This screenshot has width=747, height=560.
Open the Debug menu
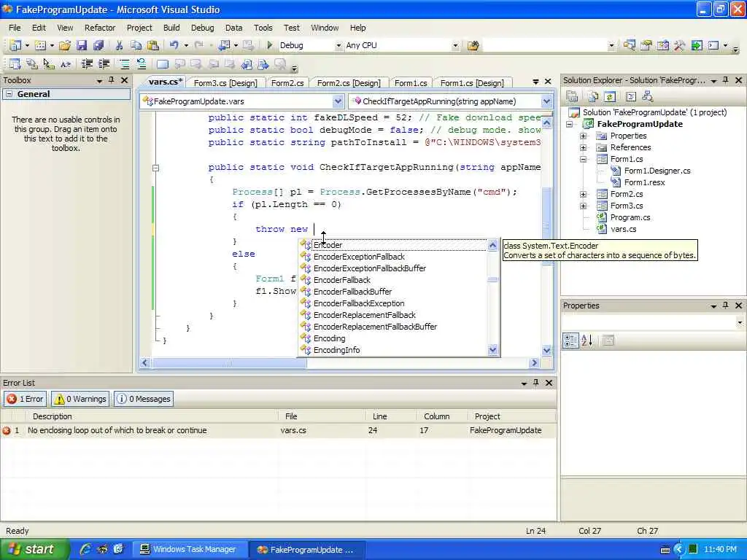[203, 28]
